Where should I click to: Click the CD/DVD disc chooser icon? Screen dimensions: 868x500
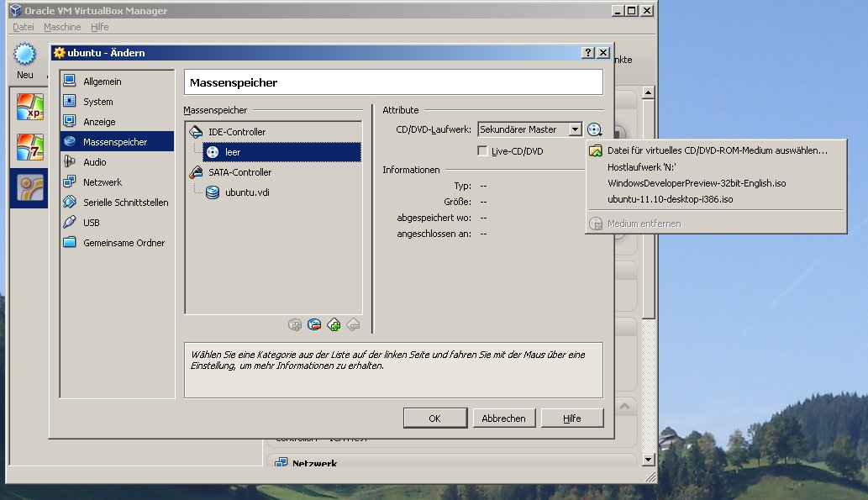point(595,129)
